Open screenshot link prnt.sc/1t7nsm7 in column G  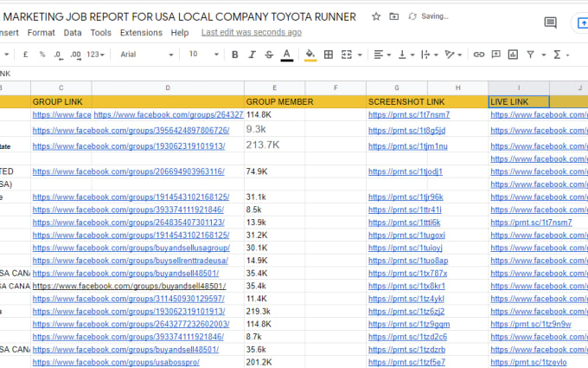[x=409, y=114]
